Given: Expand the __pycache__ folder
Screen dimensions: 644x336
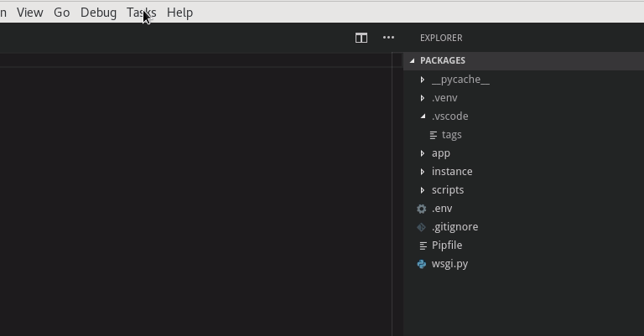Looking at the screenshot, I should [423, 80].
